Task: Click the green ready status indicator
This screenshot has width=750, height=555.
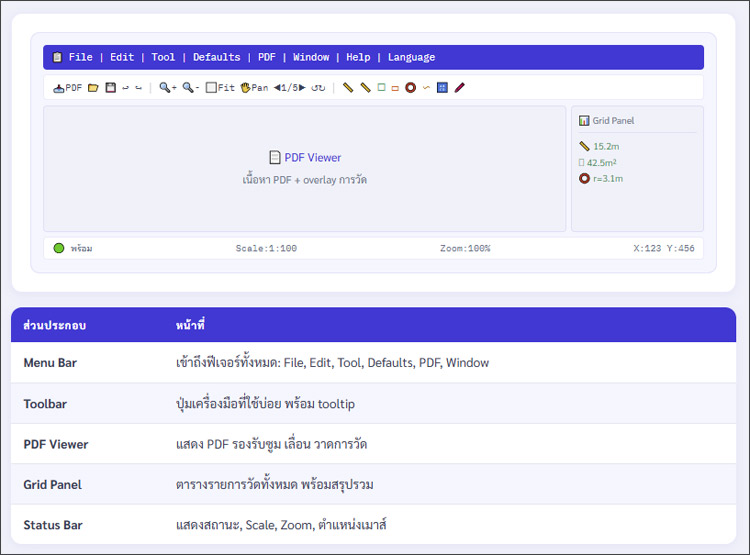Action: pyautogui.click(x=59, y=248)
